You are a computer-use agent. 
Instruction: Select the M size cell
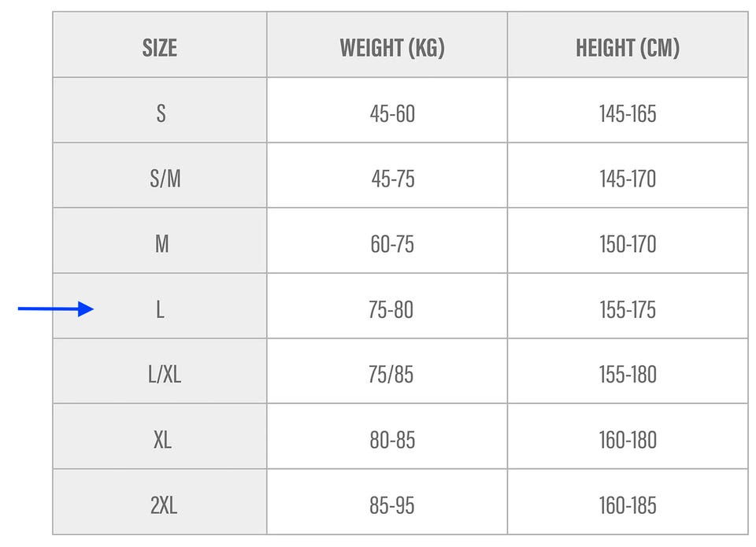point(161,244)
